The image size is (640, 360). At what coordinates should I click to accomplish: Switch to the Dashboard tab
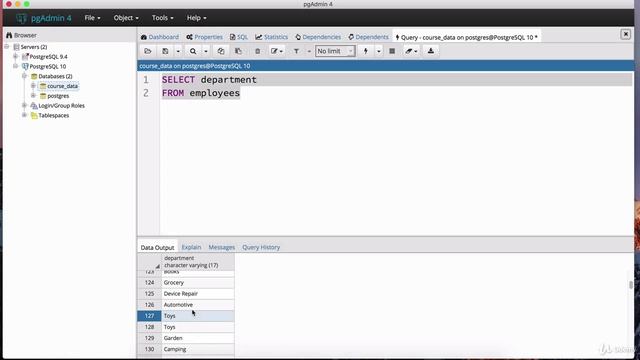160,37
